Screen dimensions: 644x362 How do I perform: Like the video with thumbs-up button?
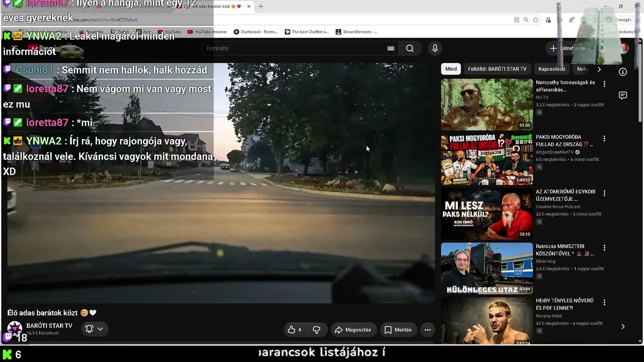point(294,330)
